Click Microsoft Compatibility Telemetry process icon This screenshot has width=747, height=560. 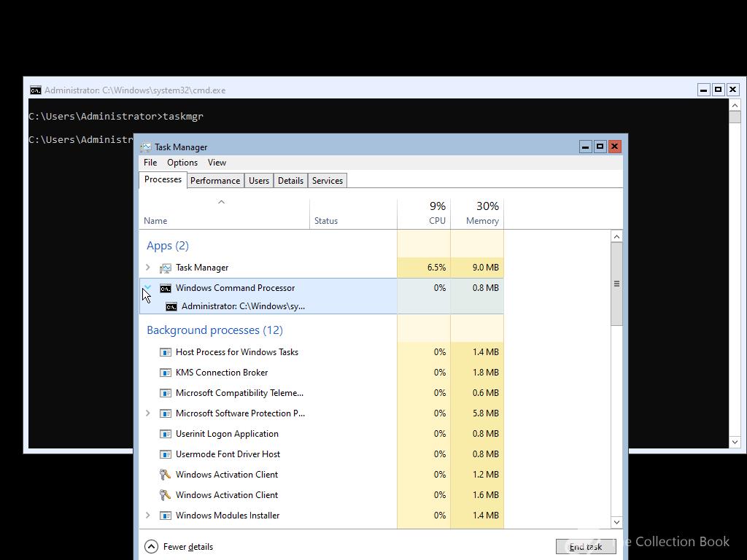click(166, 393)
